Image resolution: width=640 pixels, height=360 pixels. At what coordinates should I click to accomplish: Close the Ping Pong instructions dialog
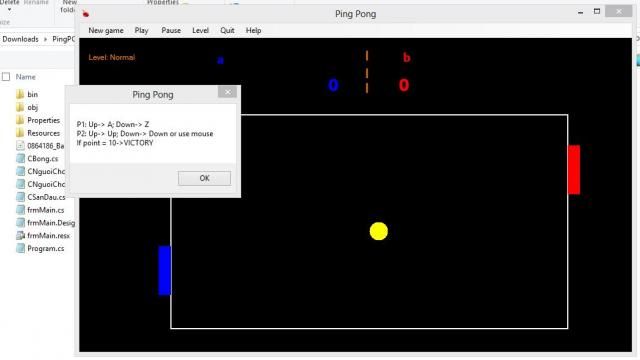coord(227,92)
